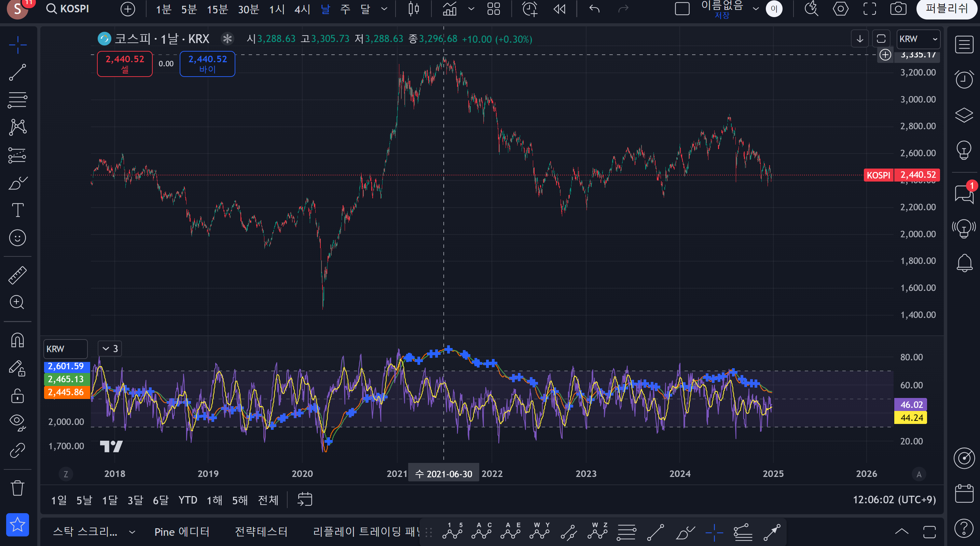Collapse the indicator legend showing 3
This screenshot has height=546, width=980.
click(x=110, y=348)
